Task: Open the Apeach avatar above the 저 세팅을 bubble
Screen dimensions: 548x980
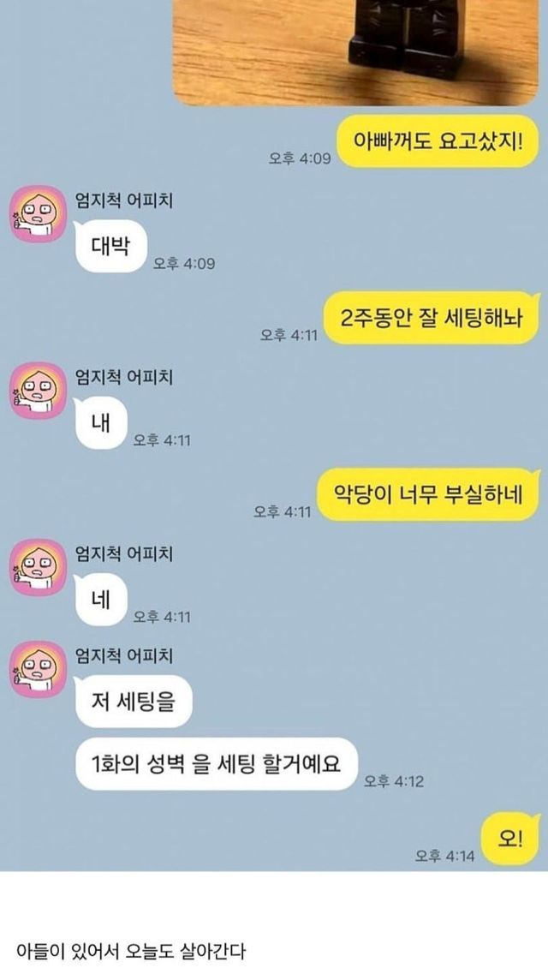Action: point(38,669)
